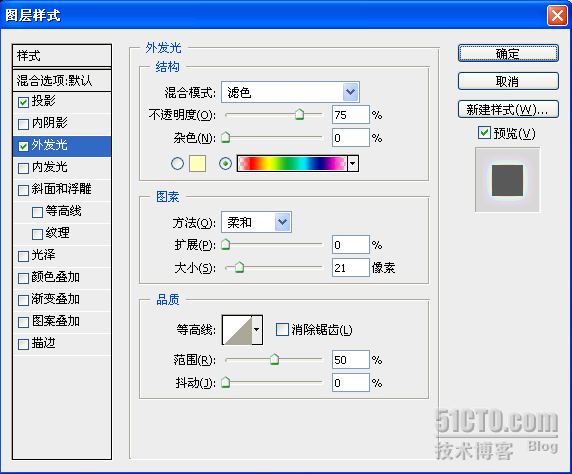Click the 大小 slider handle
The image size is (572, 474).
[x=239, y=267]
